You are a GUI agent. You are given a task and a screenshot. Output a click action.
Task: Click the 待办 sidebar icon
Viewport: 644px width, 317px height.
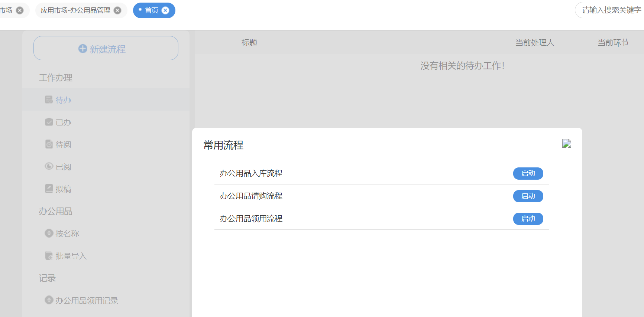tap(49, 99)
